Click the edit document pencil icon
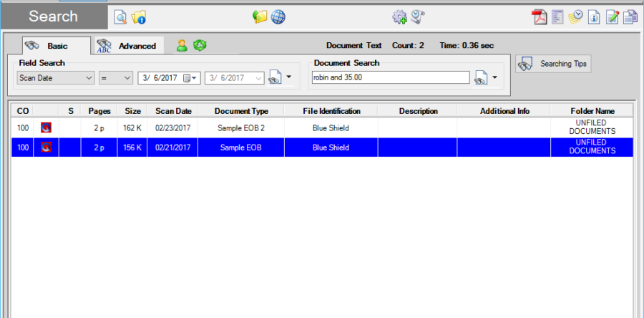The width and height of the screenshot is (644, 318). point(612,17)
